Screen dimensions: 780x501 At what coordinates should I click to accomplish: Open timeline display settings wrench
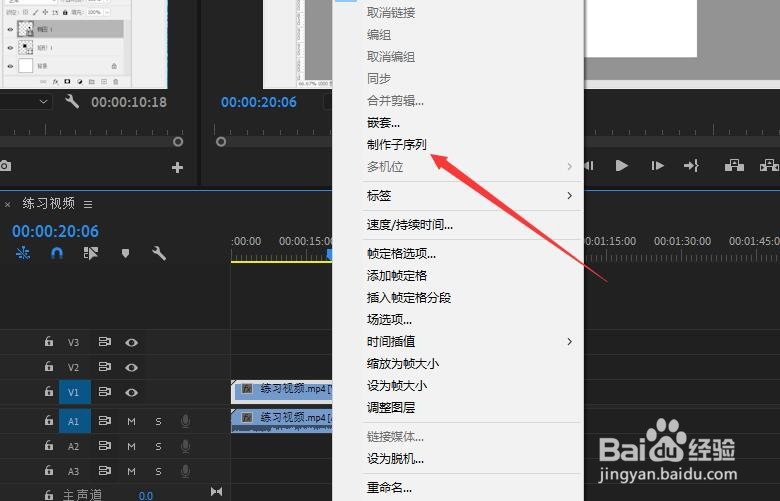(159, 254)
